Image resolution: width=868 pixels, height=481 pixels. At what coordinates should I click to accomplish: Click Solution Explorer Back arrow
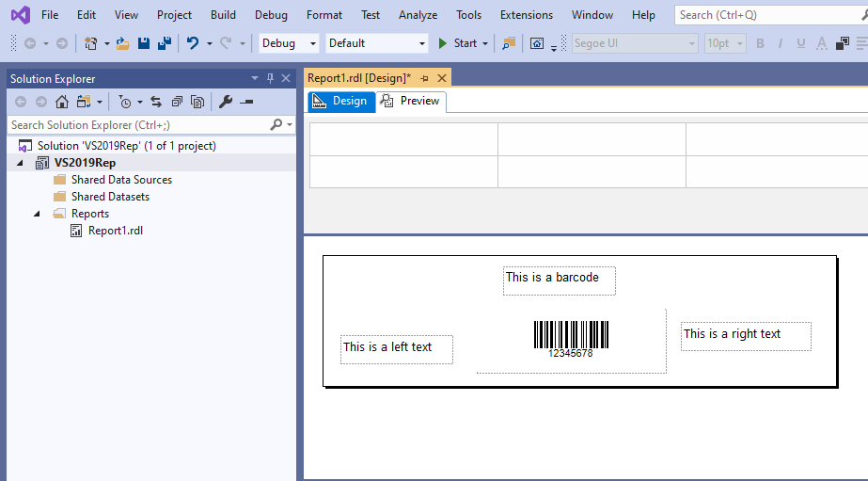[21, 102]
